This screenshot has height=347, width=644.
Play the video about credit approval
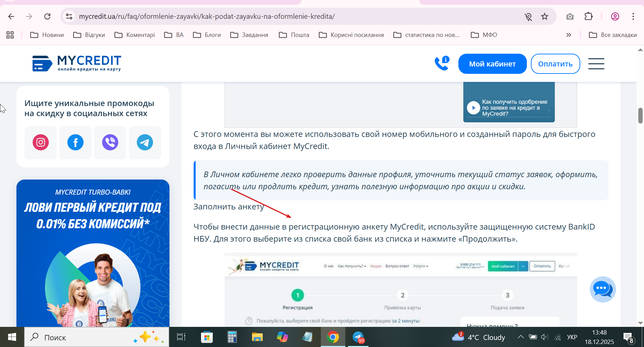click(474, 108)
